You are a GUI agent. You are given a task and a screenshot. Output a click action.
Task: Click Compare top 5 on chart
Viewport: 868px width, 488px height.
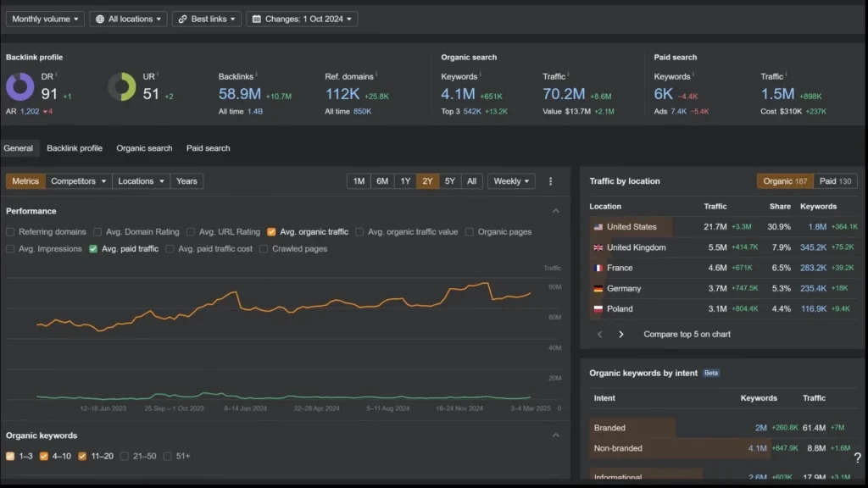coord(687,335)
